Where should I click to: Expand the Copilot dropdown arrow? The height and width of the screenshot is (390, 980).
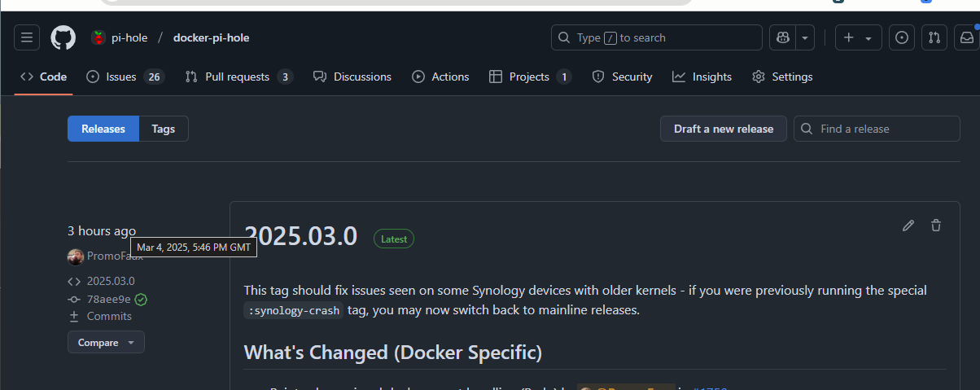[805, 37]
